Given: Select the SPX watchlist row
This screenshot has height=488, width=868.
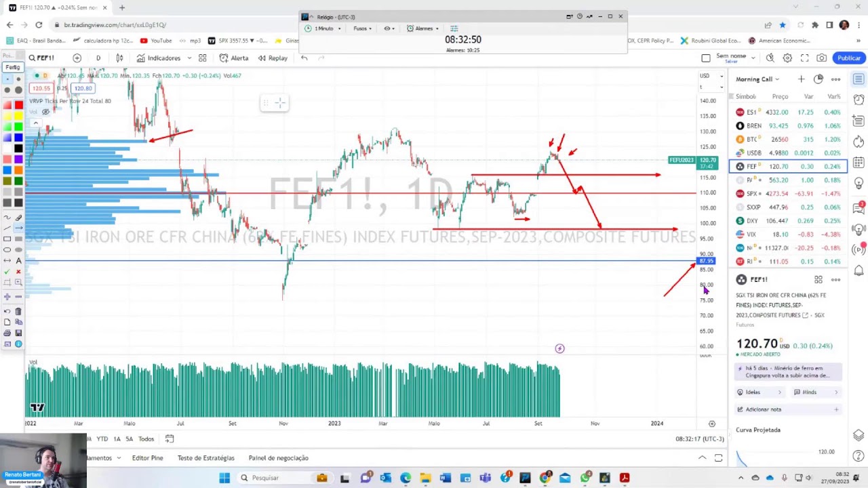Looking at the screenshot, I should coord(789,193).
